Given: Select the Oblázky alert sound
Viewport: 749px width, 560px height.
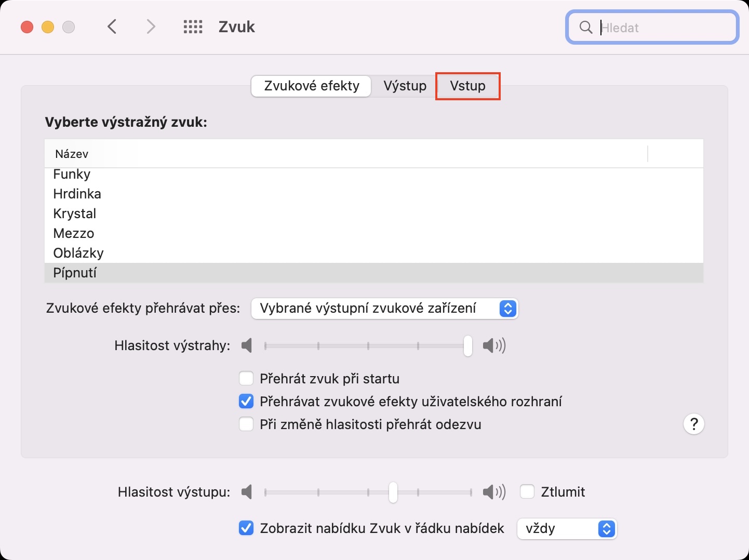Looking at the screenshot, I should point(78,253).
